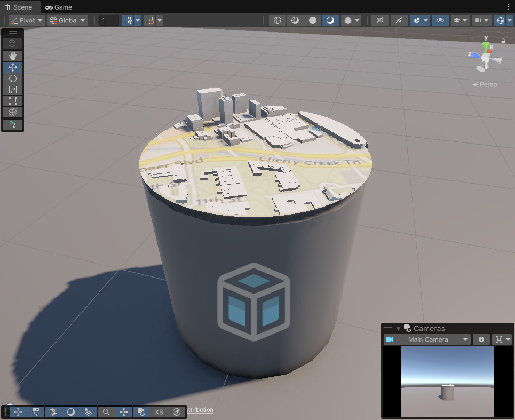Select the Hand view tool
This screenshot has height=420, width=515.
12,56
